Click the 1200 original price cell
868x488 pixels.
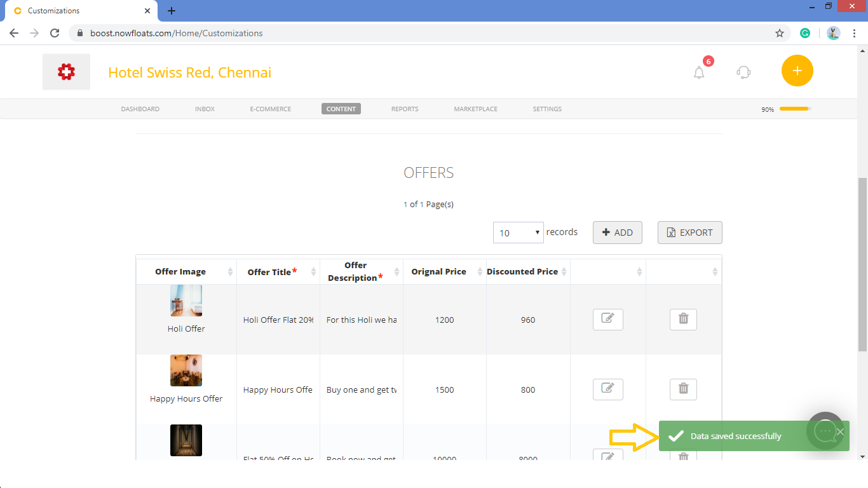click(x=445, y=320)
